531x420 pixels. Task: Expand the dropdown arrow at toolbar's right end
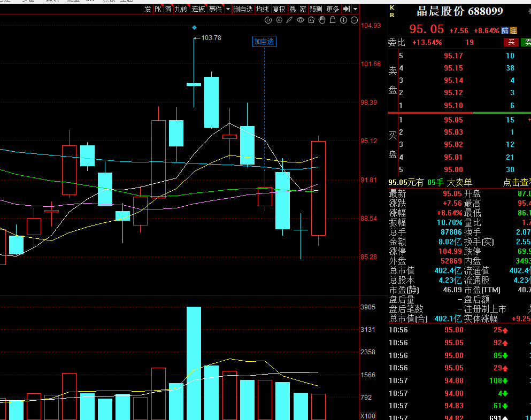[355, 9]
